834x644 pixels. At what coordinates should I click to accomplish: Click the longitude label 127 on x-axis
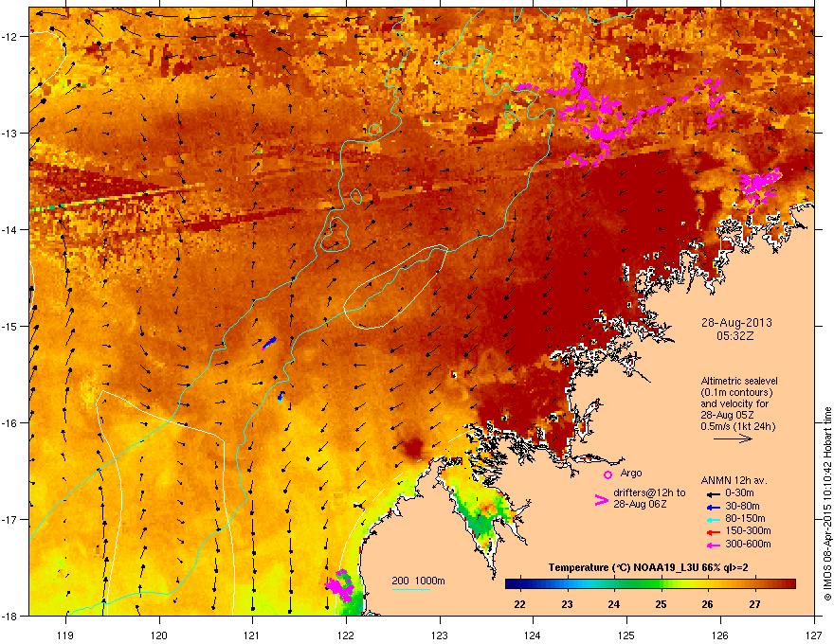pyautogui.click(x=814, y=635)
